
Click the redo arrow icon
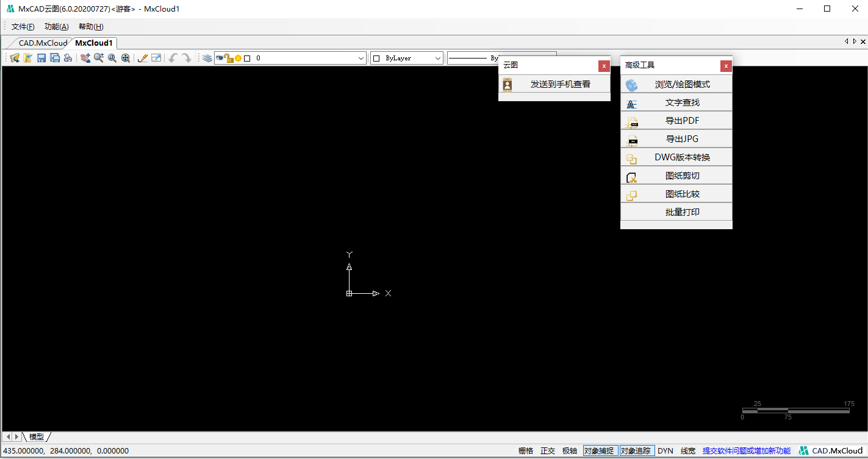[187, 58]
